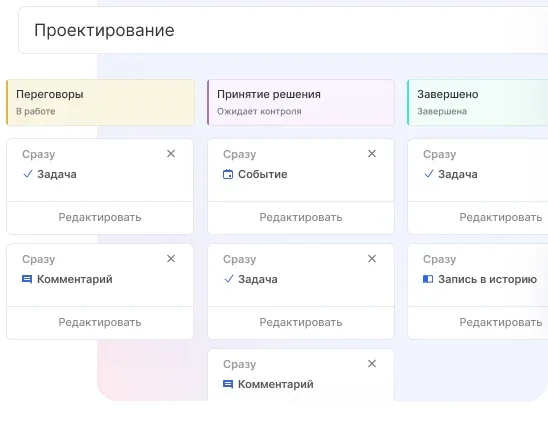Click Комментарий label in Переговоры column
The width and height of the screenshot is (548, 422).
click(x=75, y=279)
